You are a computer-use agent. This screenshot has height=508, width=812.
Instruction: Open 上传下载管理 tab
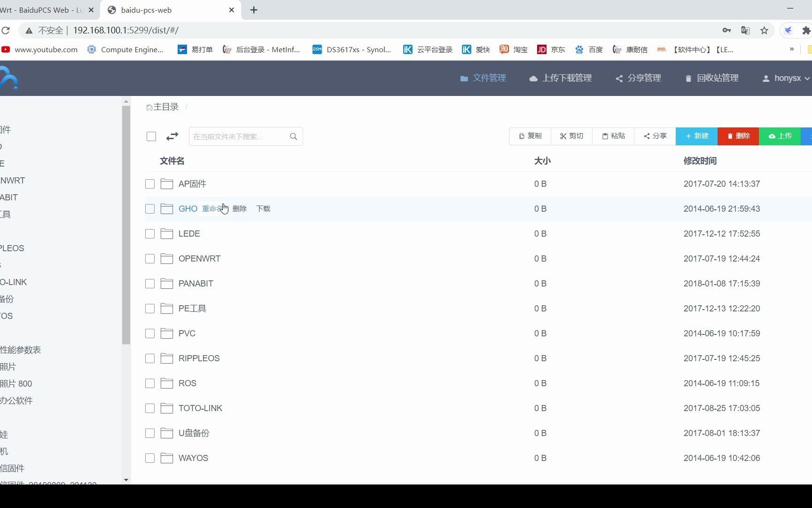coord(561,78)
